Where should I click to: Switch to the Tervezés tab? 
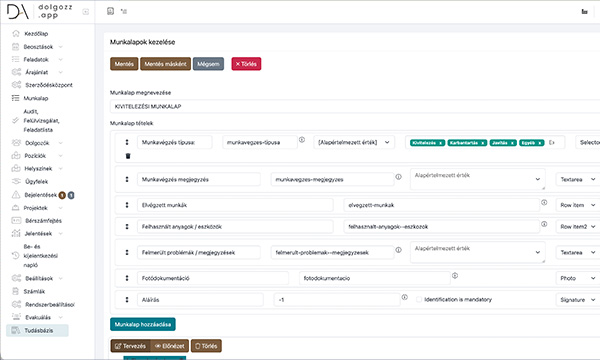(x=130, y=346)
